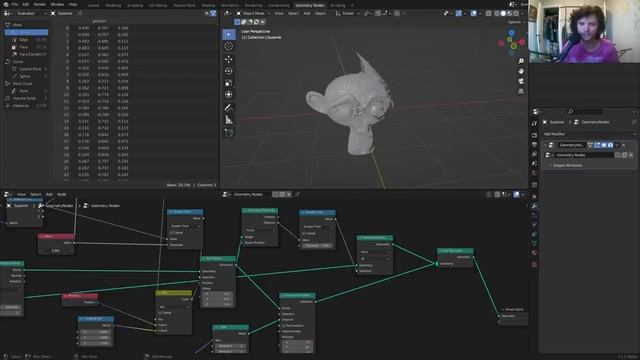The image size is (640, 360).
Task: Select the 3D Cursor tool
Action: [229, 46]
